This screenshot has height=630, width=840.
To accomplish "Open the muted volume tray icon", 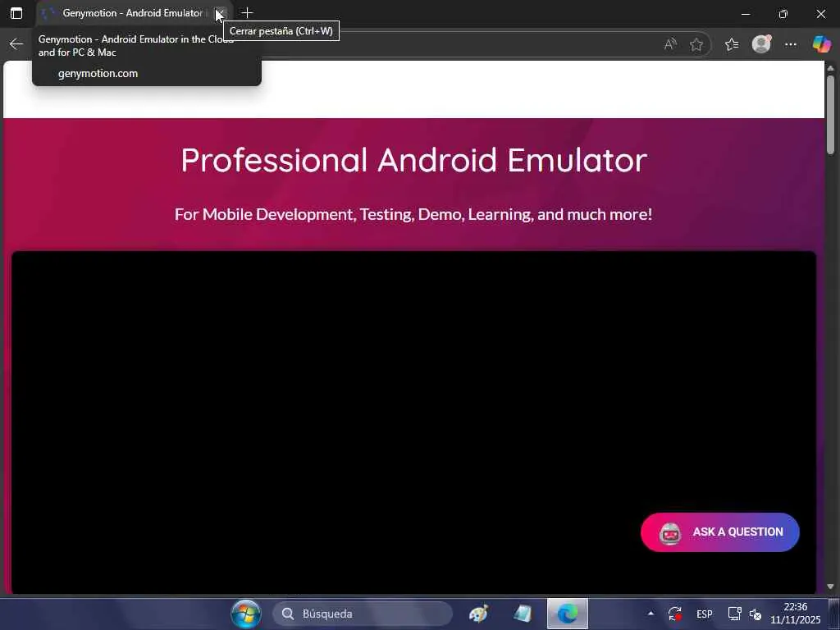I will point(756,614).
